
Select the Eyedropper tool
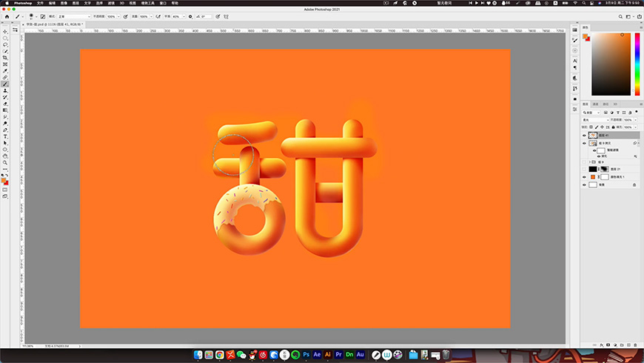5,71
